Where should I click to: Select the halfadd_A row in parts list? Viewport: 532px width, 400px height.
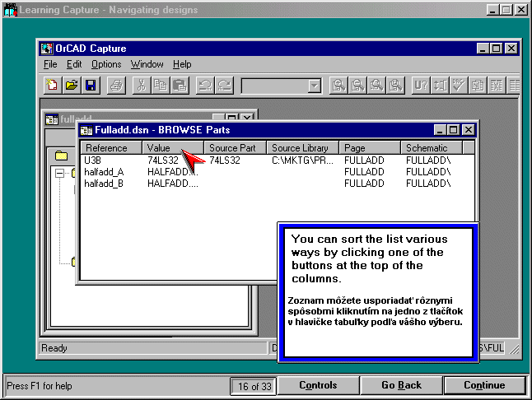(x=104, y=172)
